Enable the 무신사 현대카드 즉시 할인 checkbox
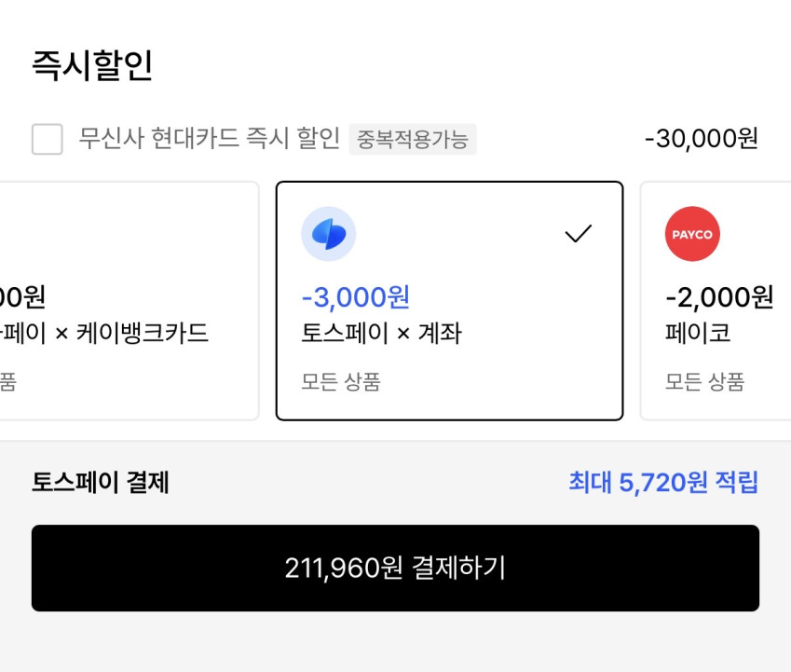 48,140
